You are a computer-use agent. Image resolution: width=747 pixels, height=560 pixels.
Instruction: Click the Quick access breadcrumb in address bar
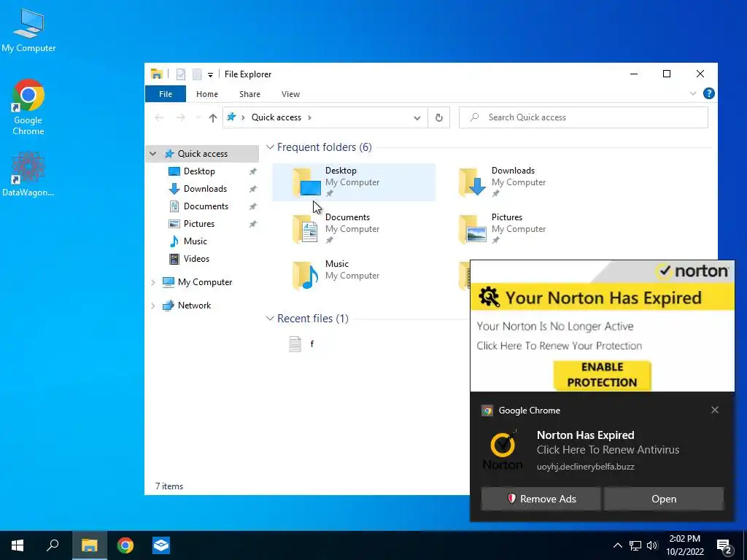pyautogui.click(x=276, y=117)
